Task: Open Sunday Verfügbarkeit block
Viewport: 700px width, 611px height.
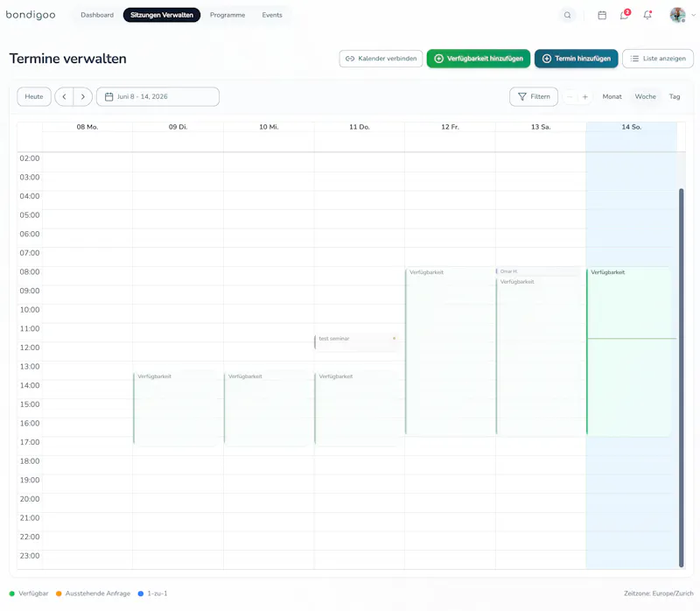Action: (629, 351)
